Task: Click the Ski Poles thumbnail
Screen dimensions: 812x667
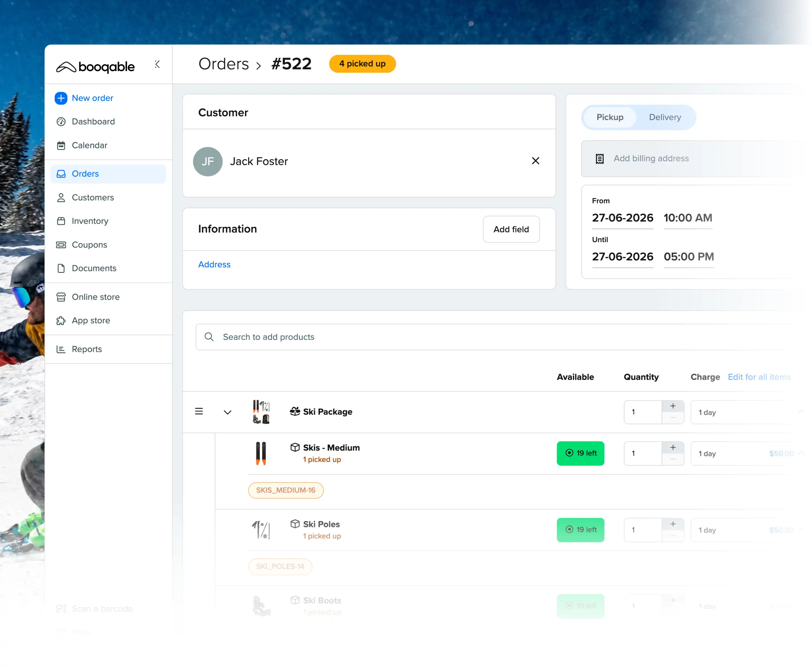Action: click(x=261, y=530)
